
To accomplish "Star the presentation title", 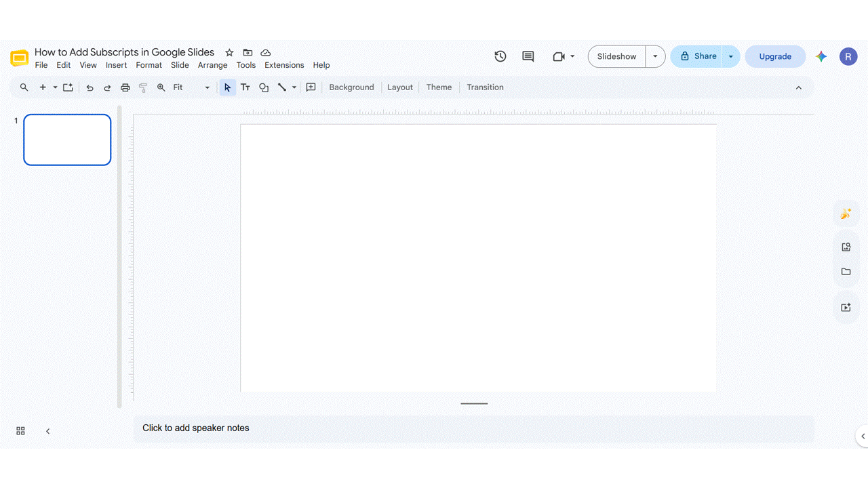I will click(x=229, y=53).
